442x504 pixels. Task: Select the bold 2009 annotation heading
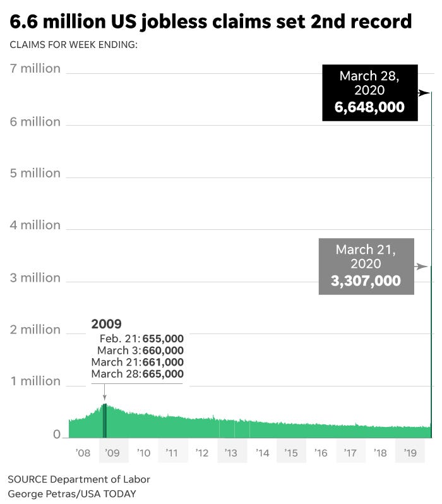coord(106,324)
